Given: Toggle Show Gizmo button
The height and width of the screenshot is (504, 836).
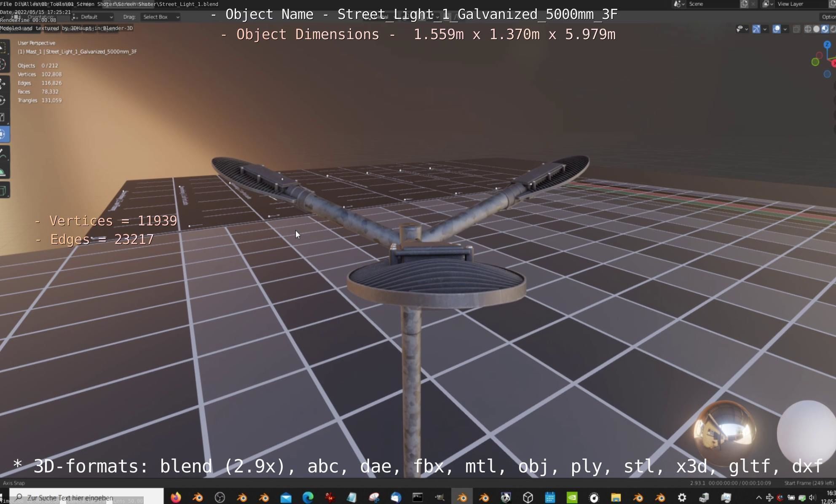Looking at the screenshot, I should pyautogui.click(x=756, y=29).
